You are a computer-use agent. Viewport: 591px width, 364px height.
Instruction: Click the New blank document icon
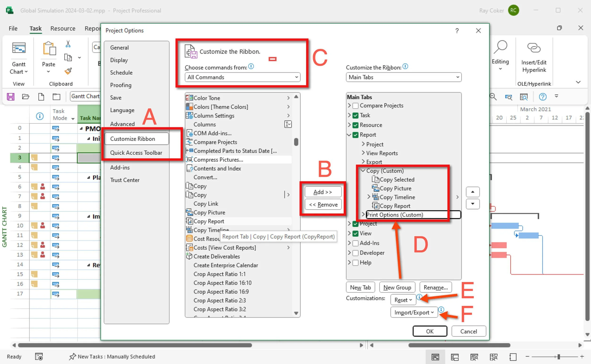pyautogui.click(x=41, y=97)
